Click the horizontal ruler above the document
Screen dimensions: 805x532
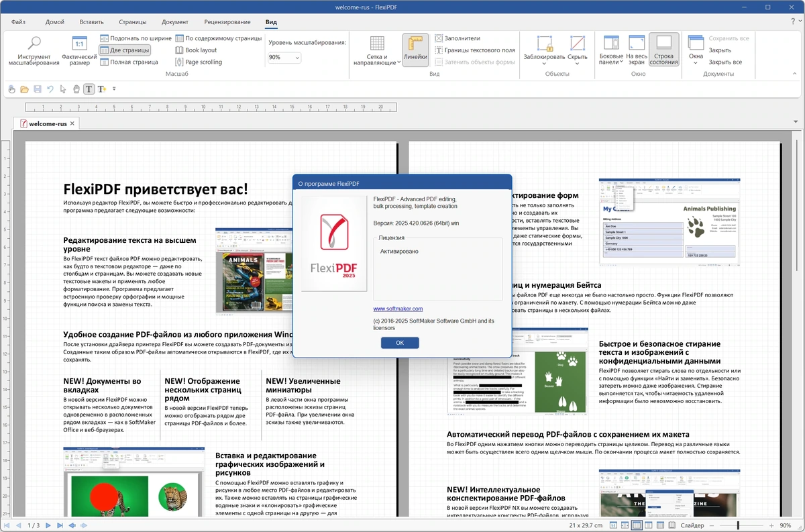[x=211, y=107]
